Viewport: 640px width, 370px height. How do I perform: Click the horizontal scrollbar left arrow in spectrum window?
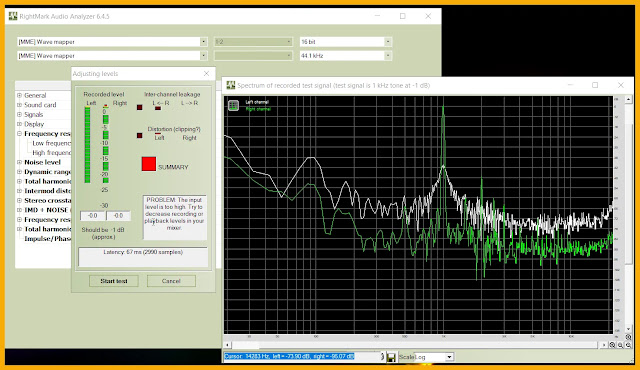point(228,345)
